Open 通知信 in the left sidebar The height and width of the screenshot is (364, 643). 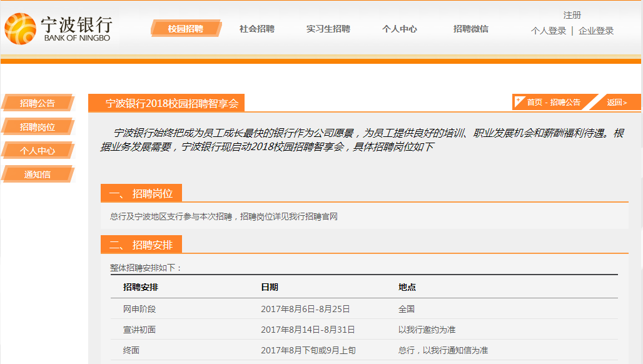tap(38, 174)
